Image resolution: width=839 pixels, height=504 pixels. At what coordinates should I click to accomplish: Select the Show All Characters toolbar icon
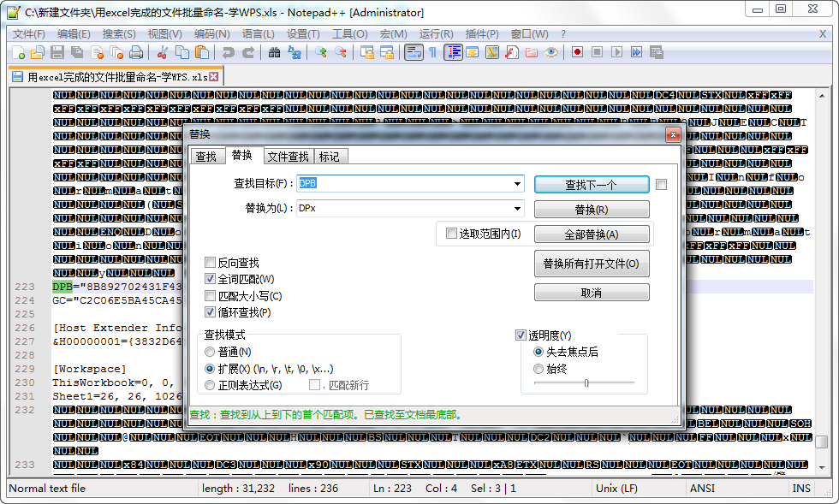[433, 52]
